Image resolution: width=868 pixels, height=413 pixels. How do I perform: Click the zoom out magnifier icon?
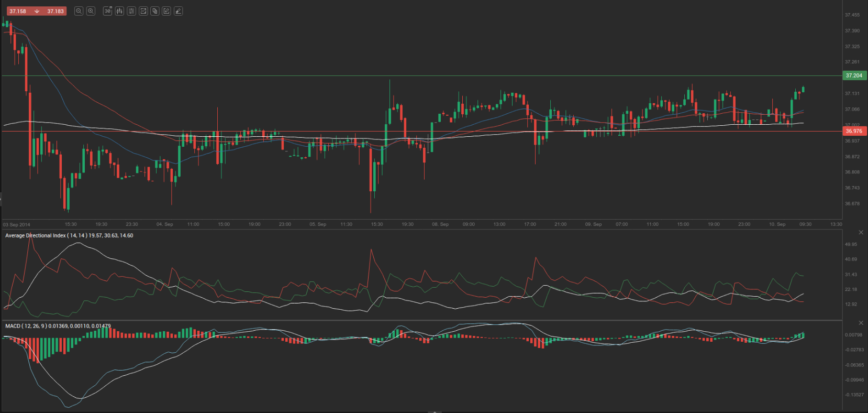point(79,11)
